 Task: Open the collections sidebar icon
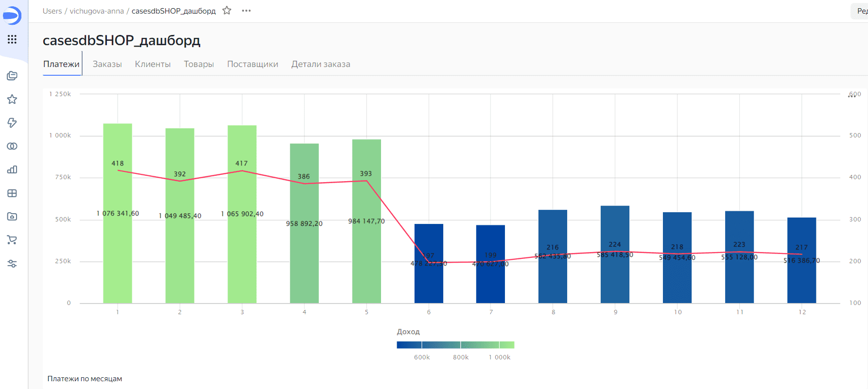[x=12, y=76]
